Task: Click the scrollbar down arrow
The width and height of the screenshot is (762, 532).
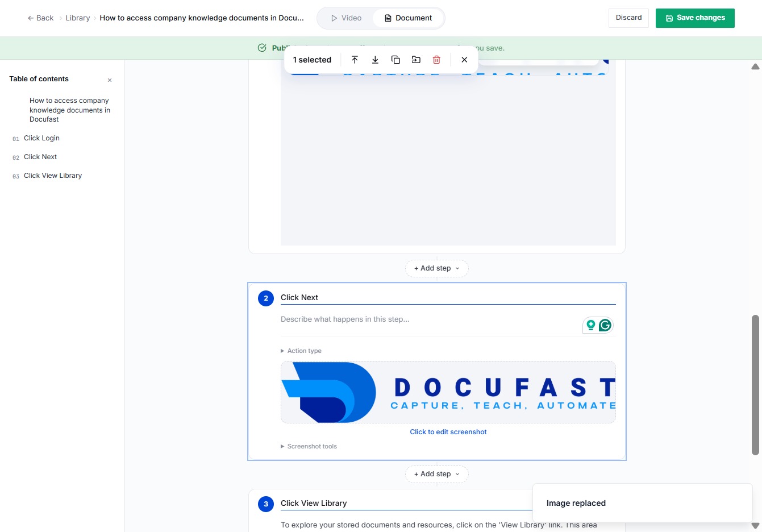Action: (755, 526)
